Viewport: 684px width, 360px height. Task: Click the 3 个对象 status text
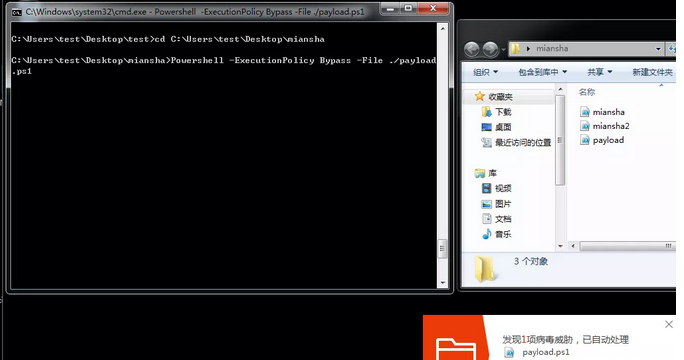click(530, 261)
